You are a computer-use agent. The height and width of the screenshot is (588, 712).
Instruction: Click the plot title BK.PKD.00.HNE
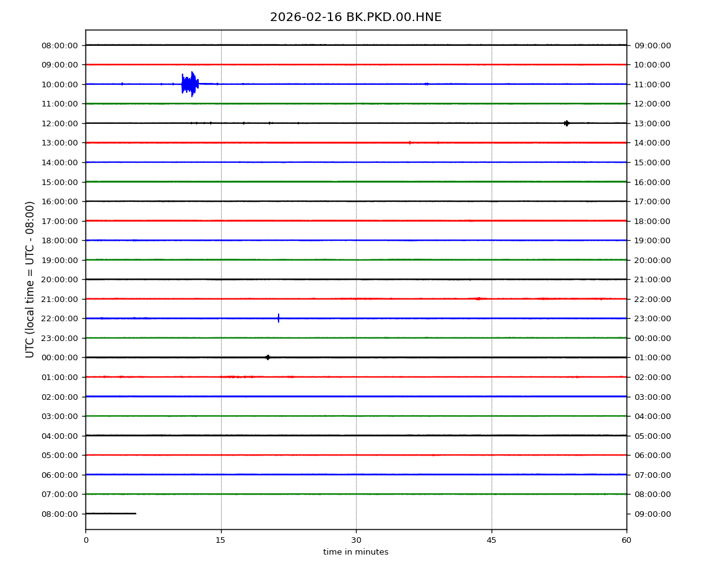[x=355, y=17]
